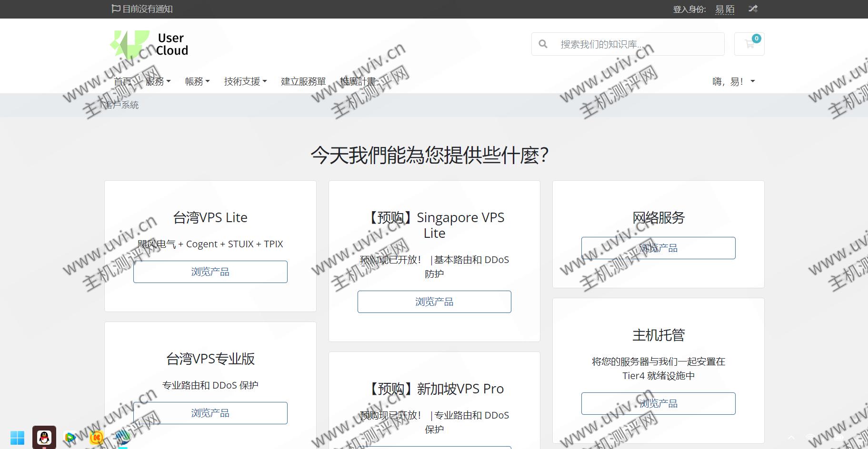Open the 嗨, 易! user account dropdown
Viewport: 868px width, 449px height.
pyautogui.click(x=733, y=81)
